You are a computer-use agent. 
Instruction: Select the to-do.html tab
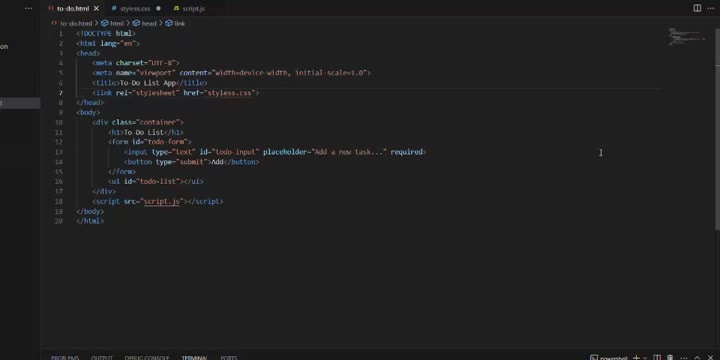pos(73,8)
